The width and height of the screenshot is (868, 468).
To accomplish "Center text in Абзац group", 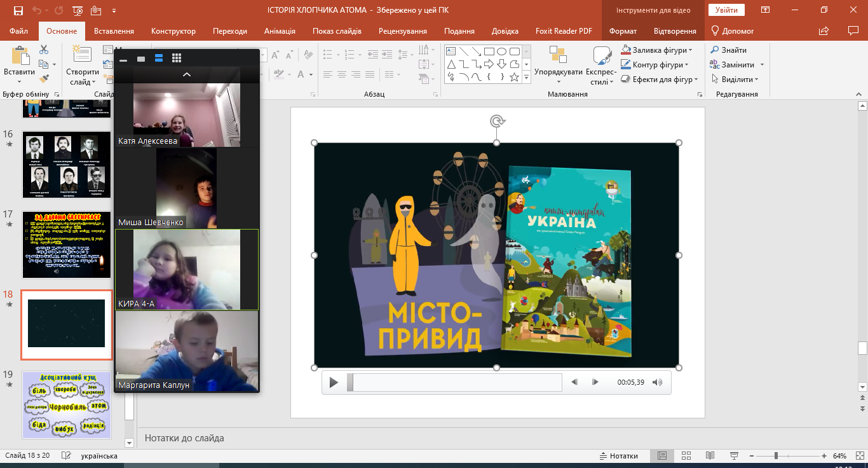I will [x=342, y=74].
